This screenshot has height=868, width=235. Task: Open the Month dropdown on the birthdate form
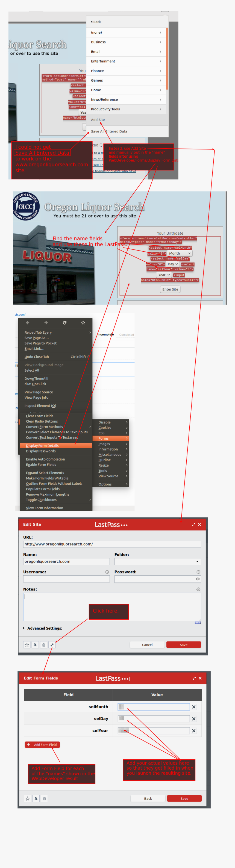coord(180,253)
